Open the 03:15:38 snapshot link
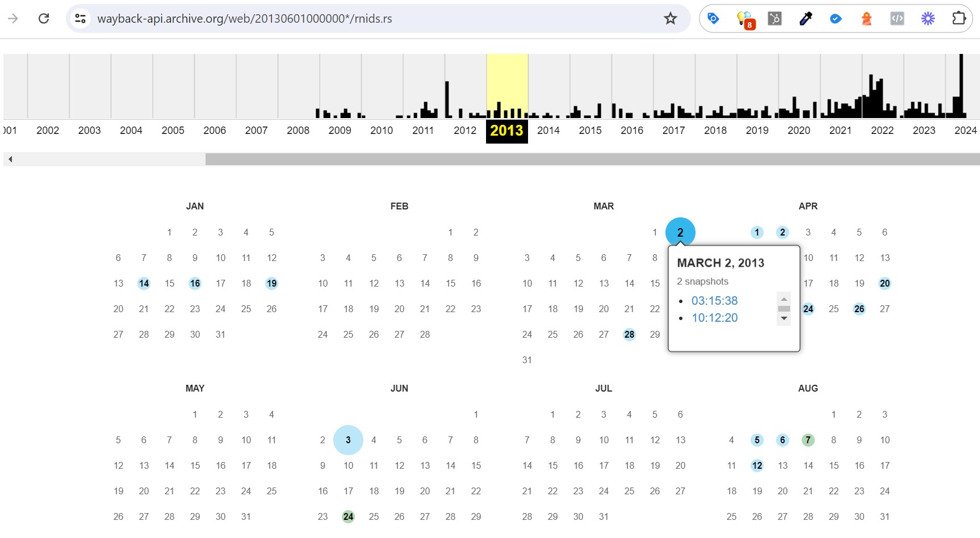Screen dimensions: 980x538 coord(714,301)
